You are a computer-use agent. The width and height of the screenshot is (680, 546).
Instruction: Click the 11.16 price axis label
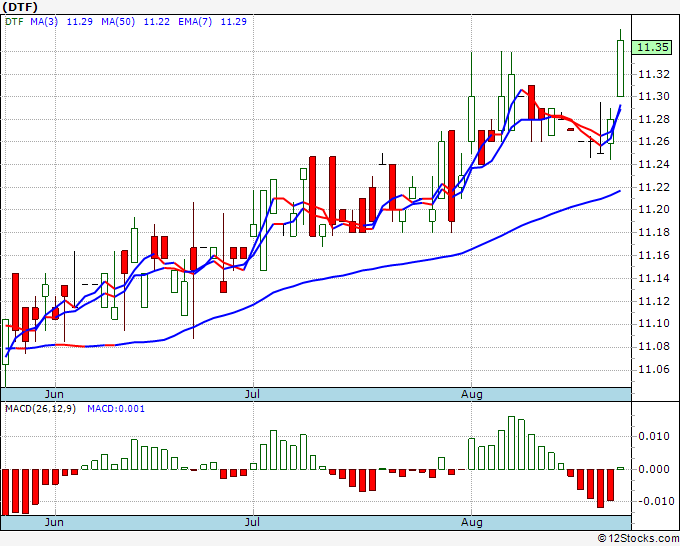point(654,255)
